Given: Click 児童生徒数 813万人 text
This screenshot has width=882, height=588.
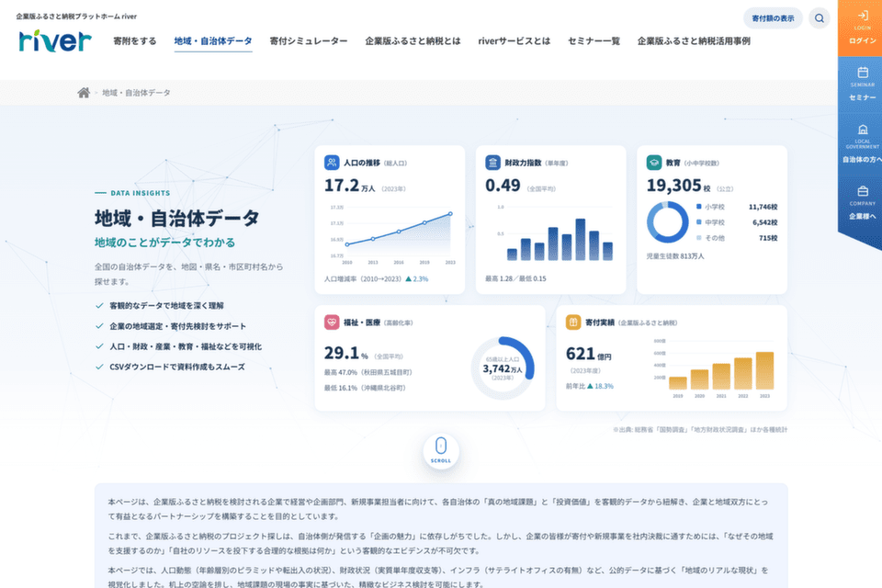Looking at the screenshot, I should tap(675, 256).
